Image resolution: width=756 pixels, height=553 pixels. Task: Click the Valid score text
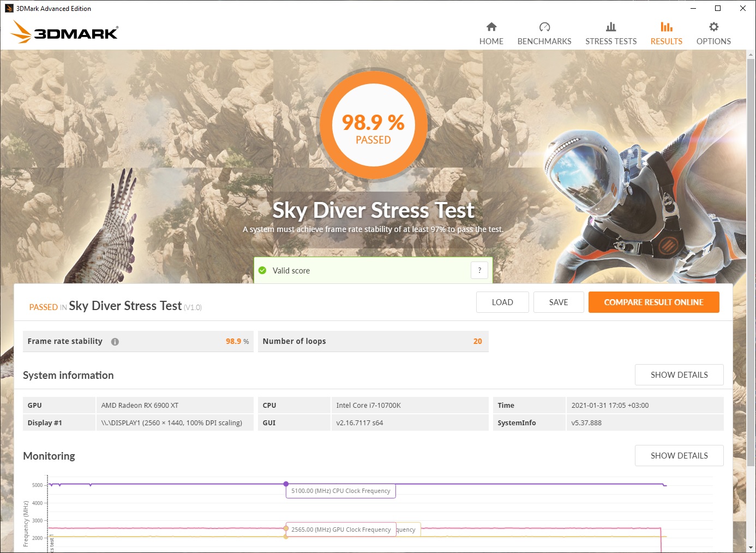291,271
